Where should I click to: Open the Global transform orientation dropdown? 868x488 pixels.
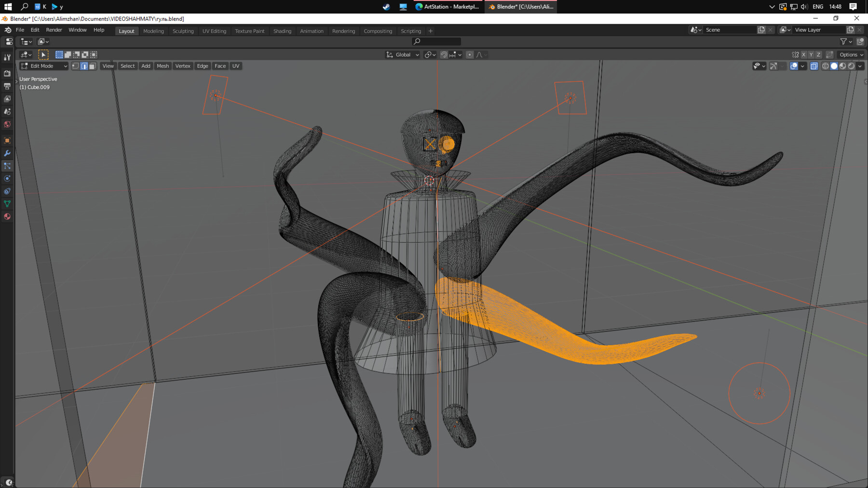pos(403,55)
